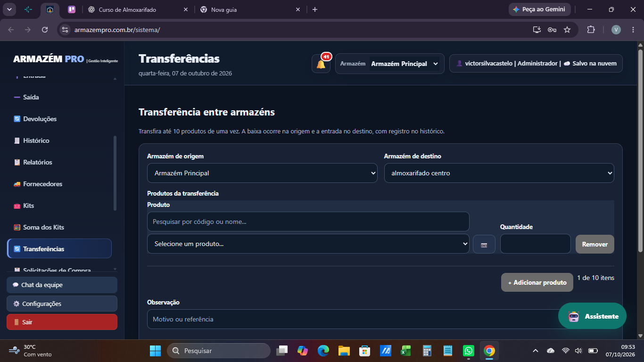
Task: Open the volume control in the system tray
Action: 578,351
